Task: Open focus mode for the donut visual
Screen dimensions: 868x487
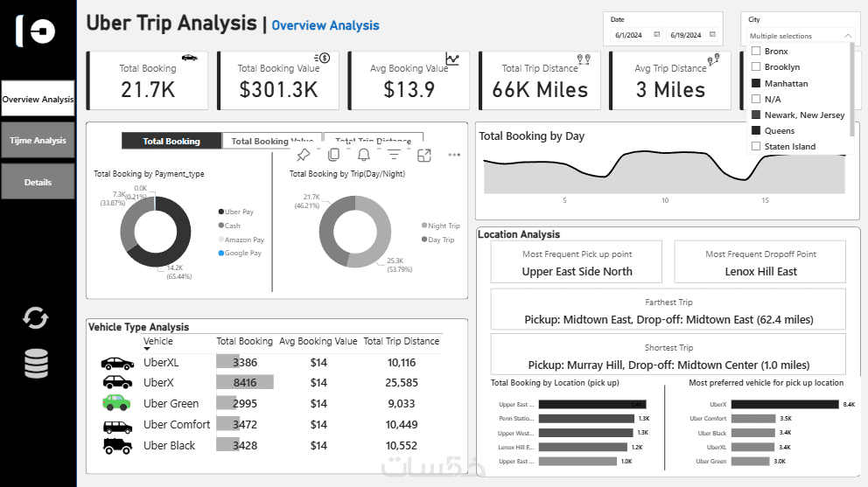Action: tap(424, 156)
